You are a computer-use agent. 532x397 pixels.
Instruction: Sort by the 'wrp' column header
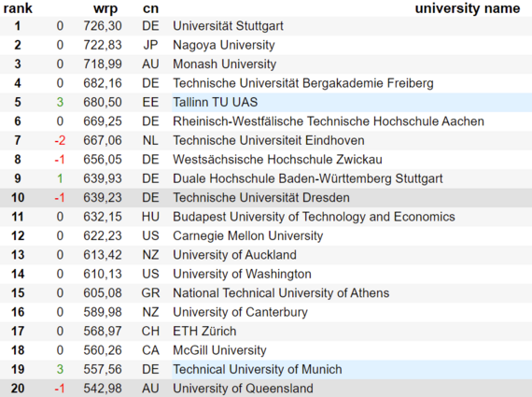pyautogui.click(x=105, y=8)
